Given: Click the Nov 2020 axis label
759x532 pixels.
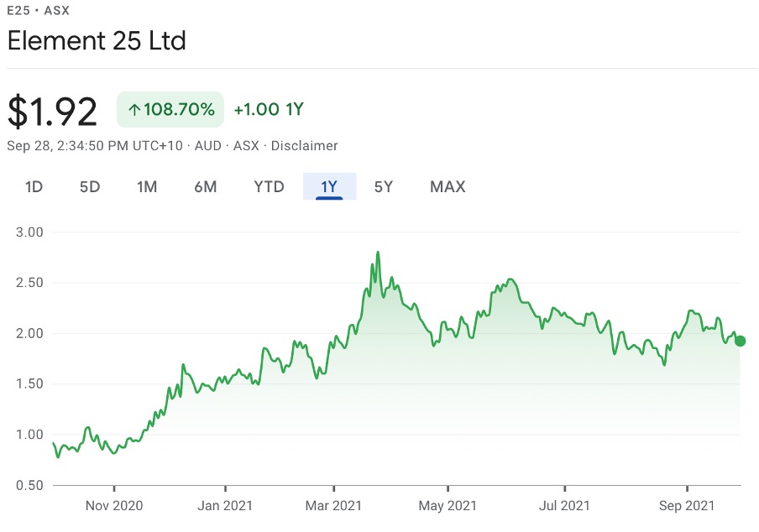Looking at the screenshot, I should coord(114,506).
